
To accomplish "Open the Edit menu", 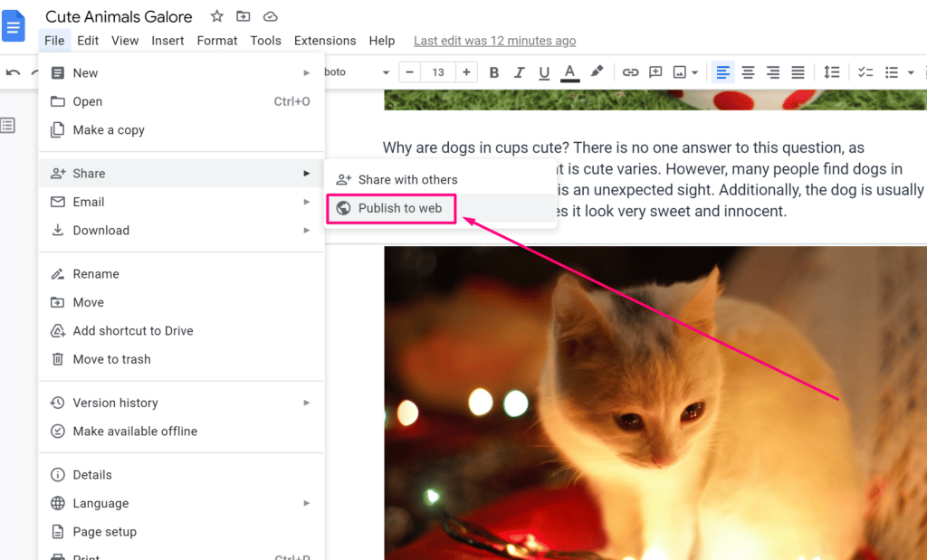I will [88, 41].
